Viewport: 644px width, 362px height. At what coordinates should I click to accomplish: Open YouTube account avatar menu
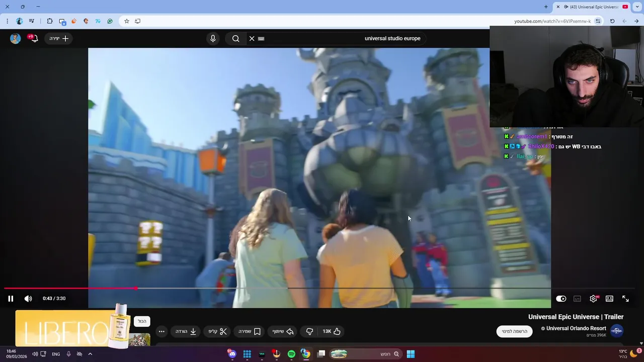(15, 38)
